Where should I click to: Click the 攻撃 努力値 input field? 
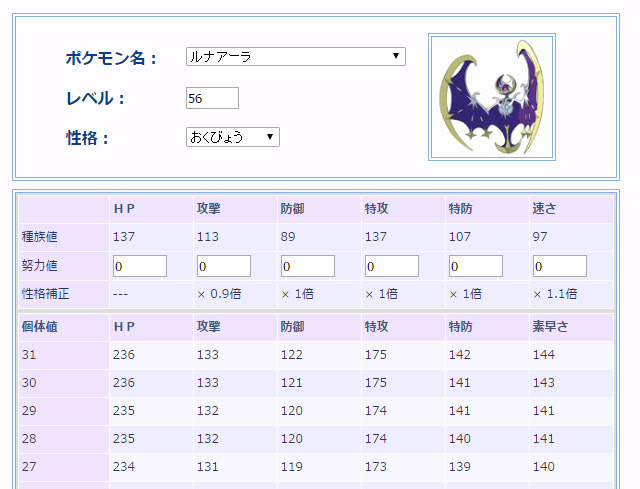[x=224, y=266]
